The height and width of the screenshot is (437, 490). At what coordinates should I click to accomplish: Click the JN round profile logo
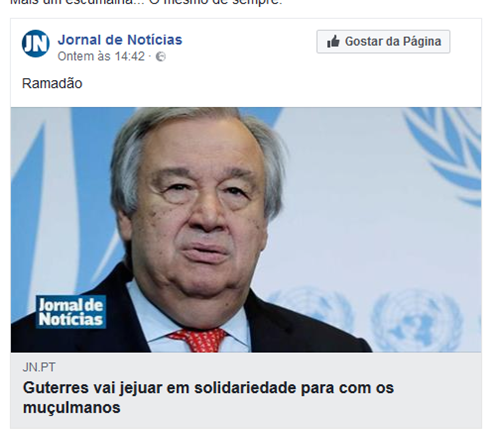(36, 44)
